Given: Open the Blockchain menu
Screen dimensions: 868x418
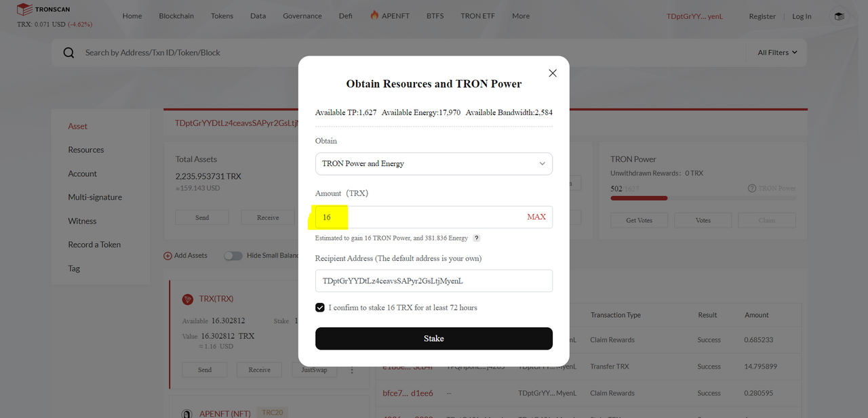Looking at the screenshot, I should [x=176, y=16].
